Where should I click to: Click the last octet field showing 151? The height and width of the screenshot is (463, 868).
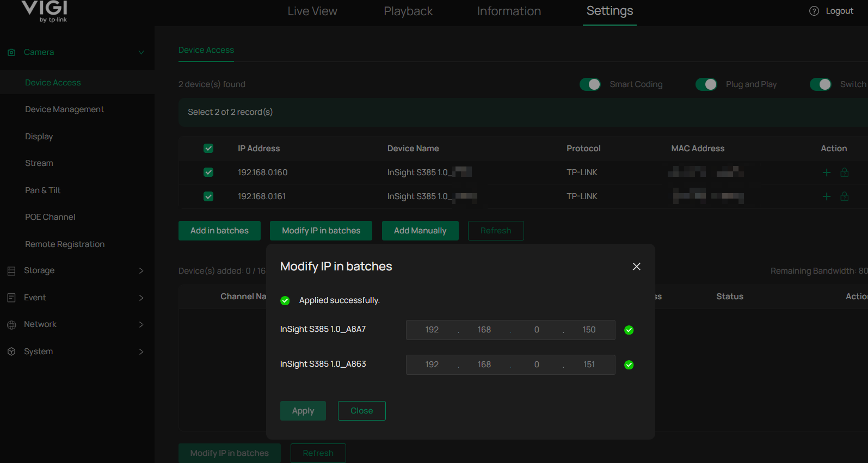click(x=589, y=365)
